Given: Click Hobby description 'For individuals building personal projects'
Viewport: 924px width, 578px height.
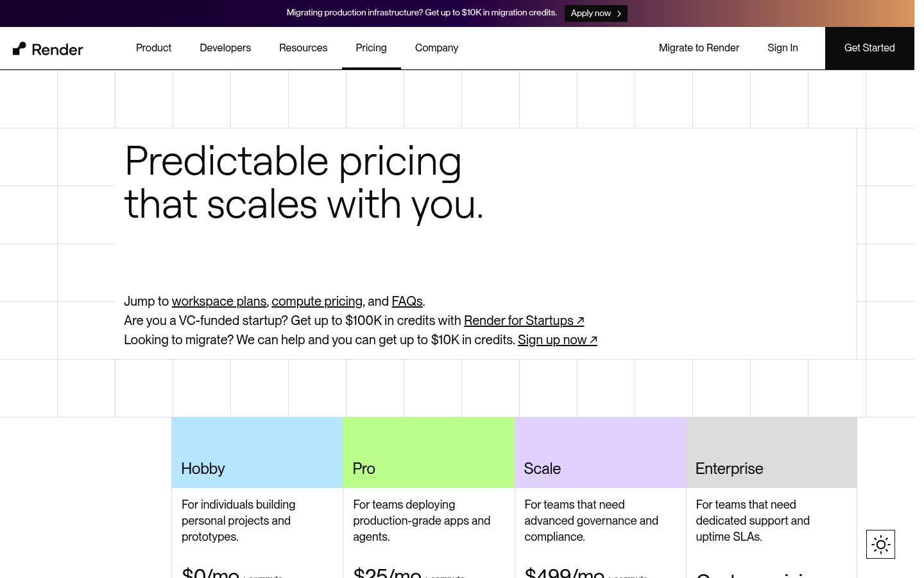Looking at the screenshot, I should [239, 521].
